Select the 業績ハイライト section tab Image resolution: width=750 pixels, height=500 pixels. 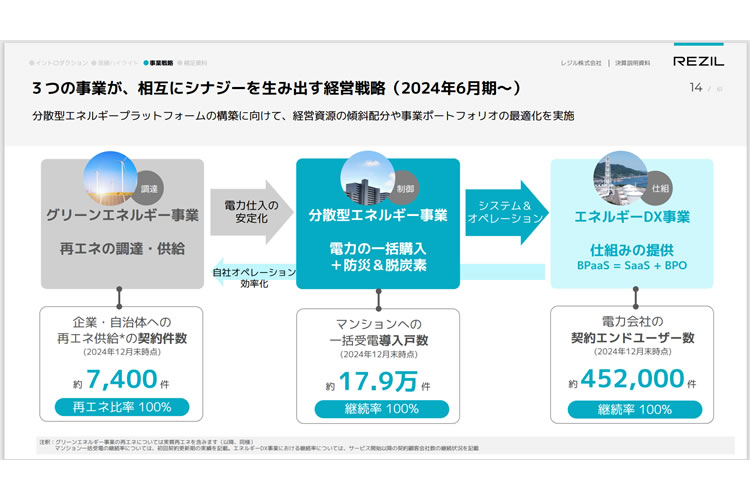pos(116,62)
